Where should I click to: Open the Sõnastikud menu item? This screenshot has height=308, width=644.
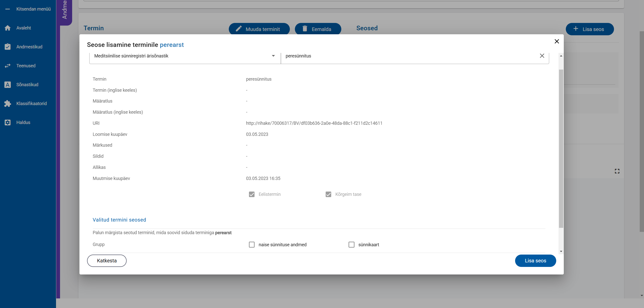click(x=27, y=85)
